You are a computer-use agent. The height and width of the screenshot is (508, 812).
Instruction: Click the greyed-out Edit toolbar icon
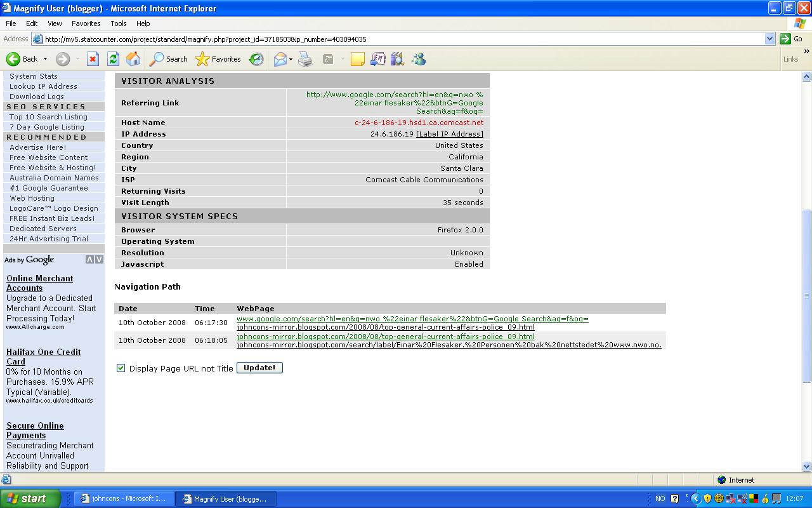click(x=329, y=59)
